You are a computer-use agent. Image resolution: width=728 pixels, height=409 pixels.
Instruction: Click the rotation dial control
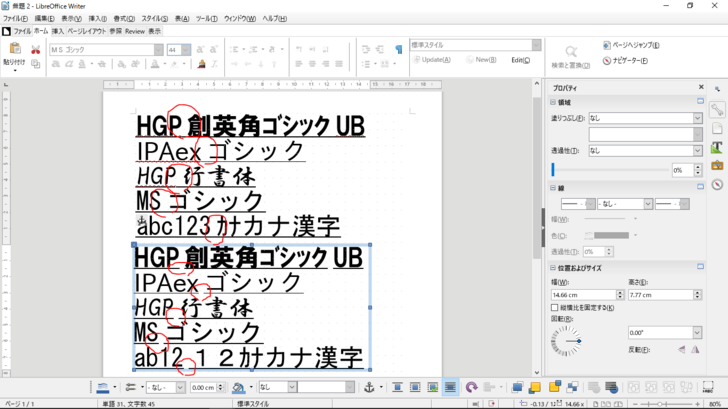tap(566, 341)
